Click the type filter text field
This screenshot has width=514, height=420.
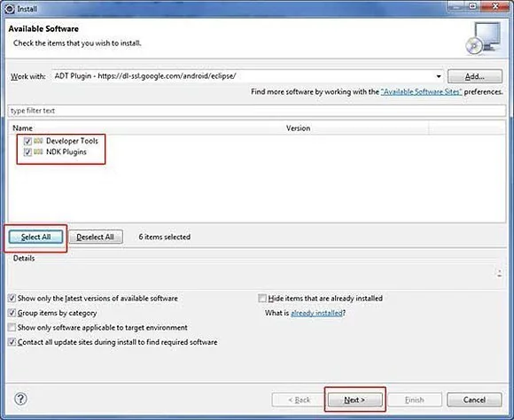click(257, 111)
